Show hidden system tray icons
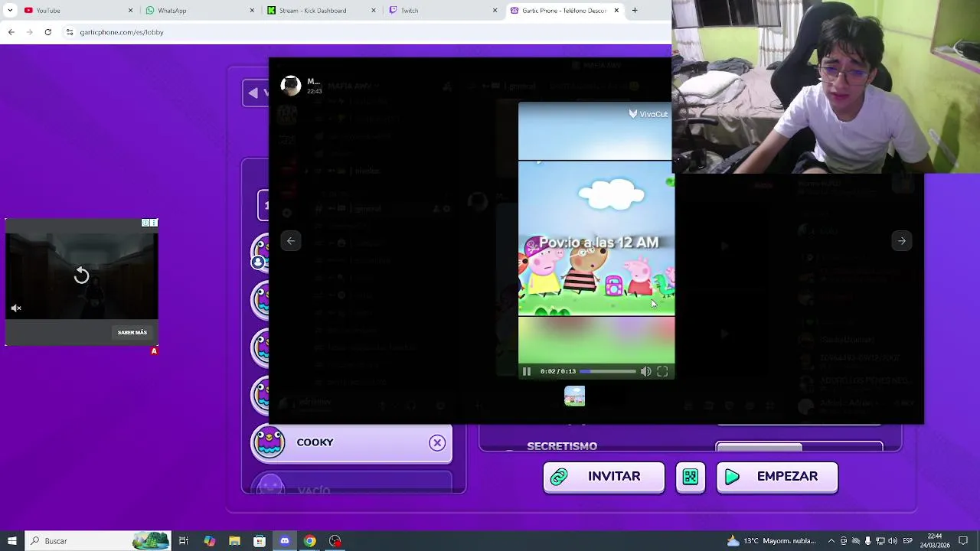The width and height of the screenshot is (980, 551). tap(831, 541)
